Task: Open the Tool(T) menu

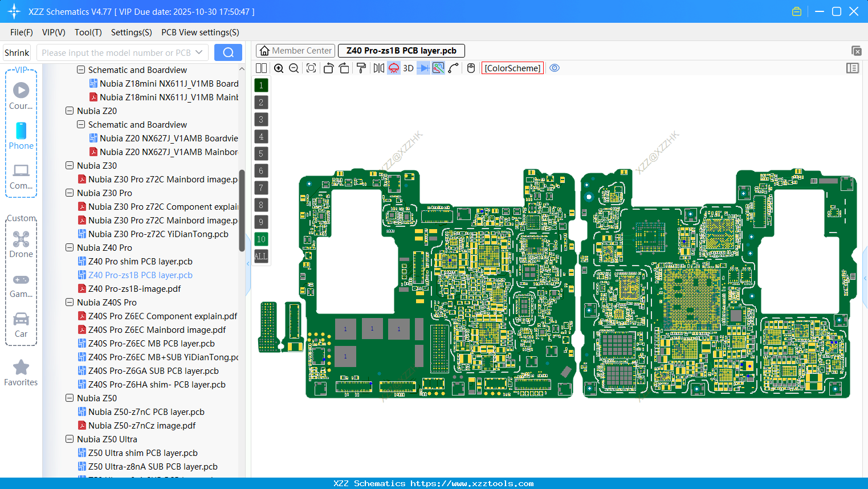Action: pyautogui.click(x=88, y=32)
